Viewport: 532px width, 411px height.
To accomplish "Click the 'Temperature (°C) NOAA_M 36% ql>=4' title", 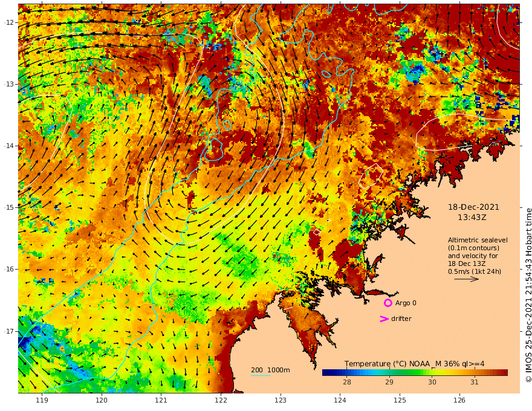I will (x=415, y=364).
